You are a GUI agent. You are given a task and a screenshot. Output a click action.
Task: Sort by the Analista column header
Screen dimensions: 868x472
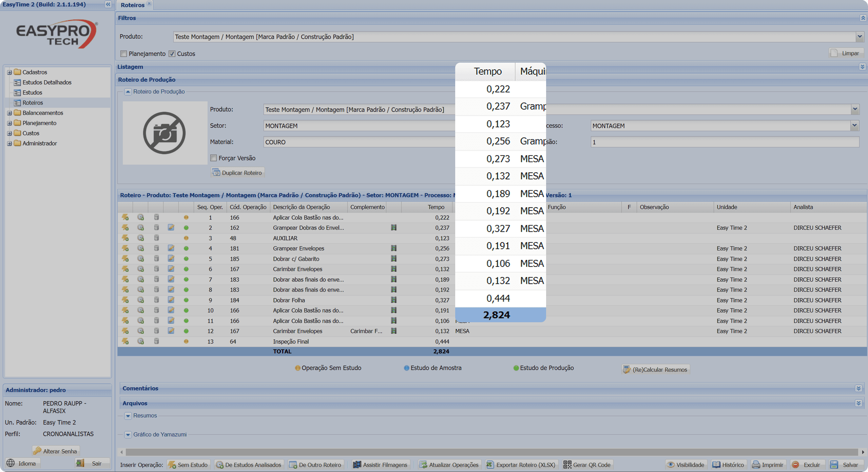[828, 207]
